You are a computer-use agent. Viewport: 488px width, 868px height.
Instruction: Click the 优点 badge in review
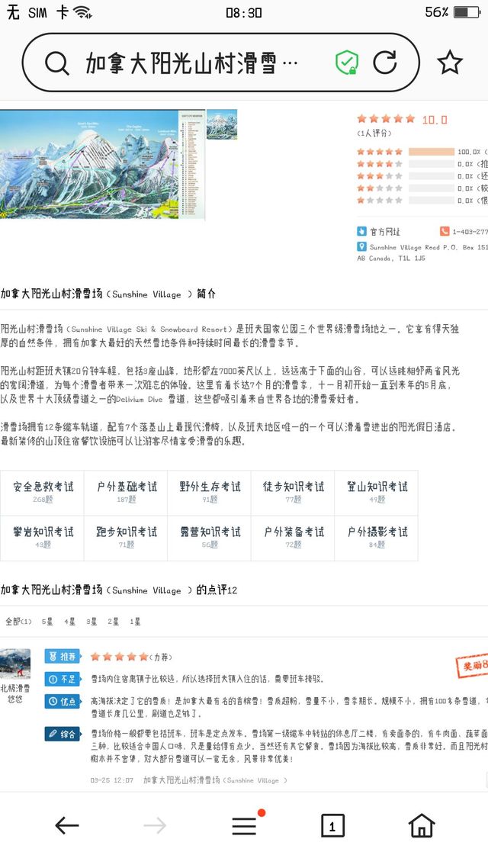(x=63, y=702)
